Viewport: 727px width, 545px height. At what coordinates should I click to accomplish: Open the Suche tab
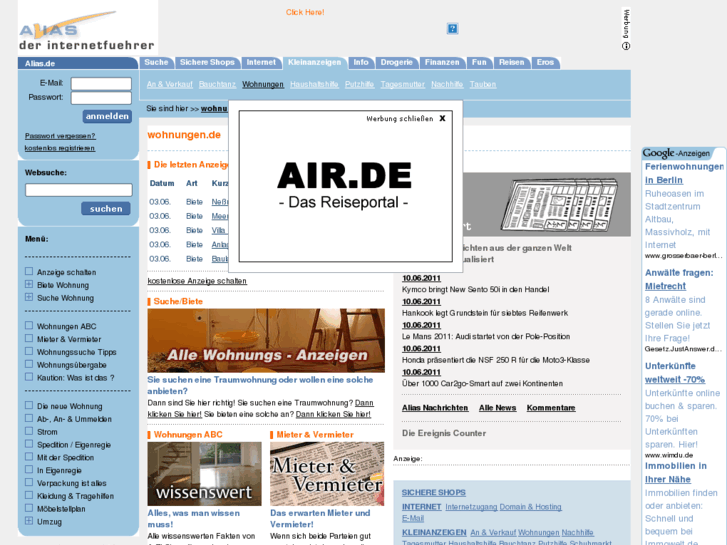pos(156,63)
